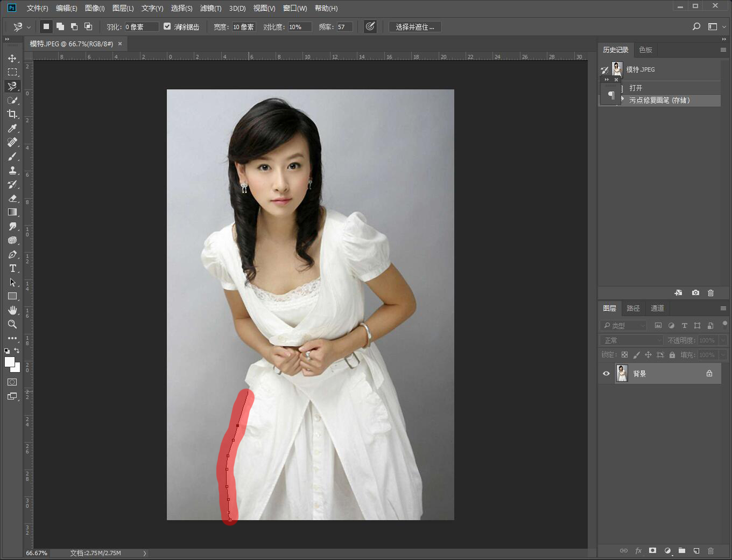Viewport: 732px width, 560px height.
Task: Select the Quick Selection tool
Action: (x=12, y=100)
